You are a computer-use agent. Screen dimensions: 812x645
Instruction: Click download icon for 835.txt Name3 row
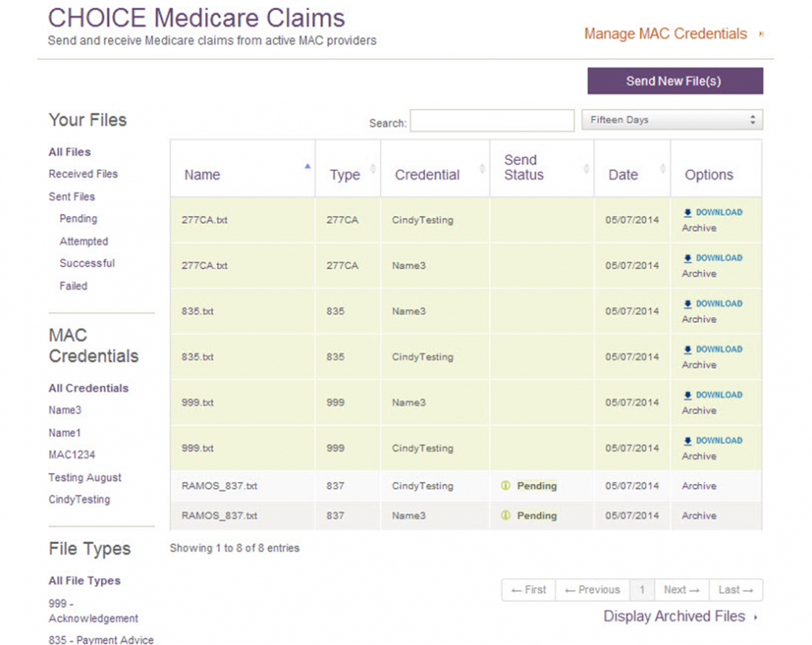[687, 304]
